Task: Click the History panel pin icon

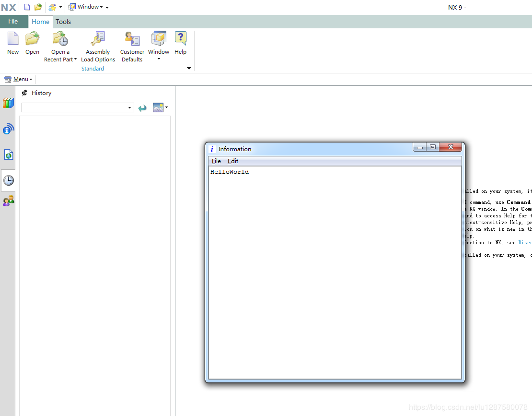Action: coord(24,93)
